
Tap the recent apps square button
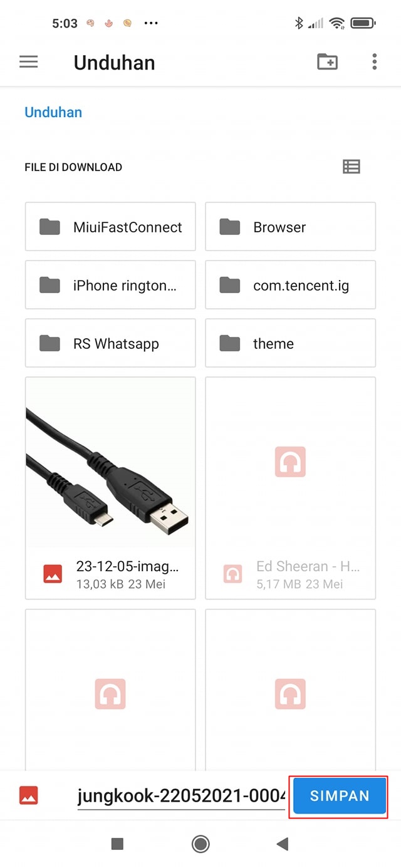117,844
